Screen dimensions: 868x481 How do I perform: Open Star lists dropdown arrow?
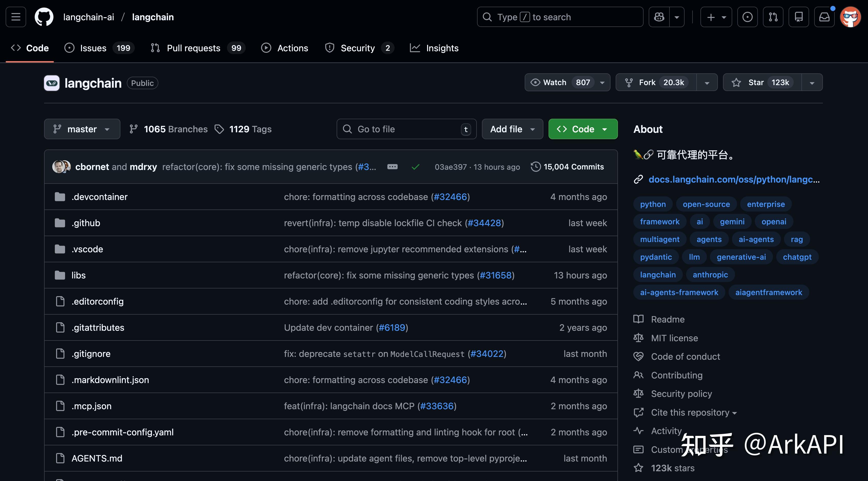click(812, 82)
